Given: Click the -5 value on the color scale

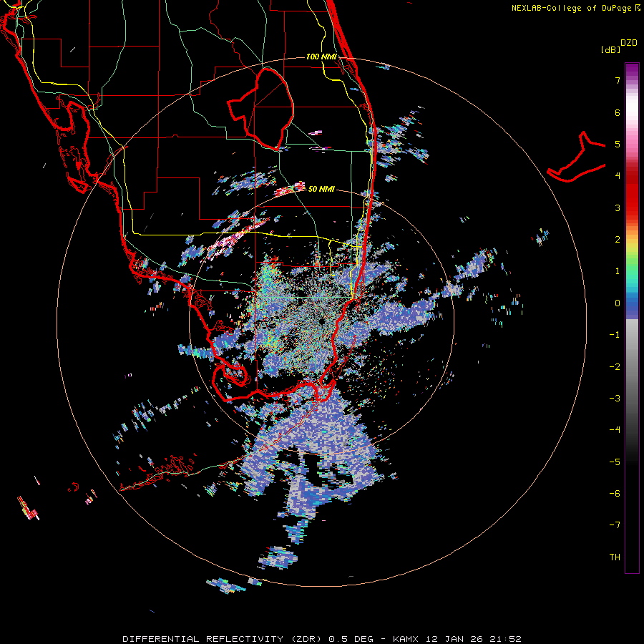Looking at the screenshot, I should pyautogui.click(x=615, y=462).
